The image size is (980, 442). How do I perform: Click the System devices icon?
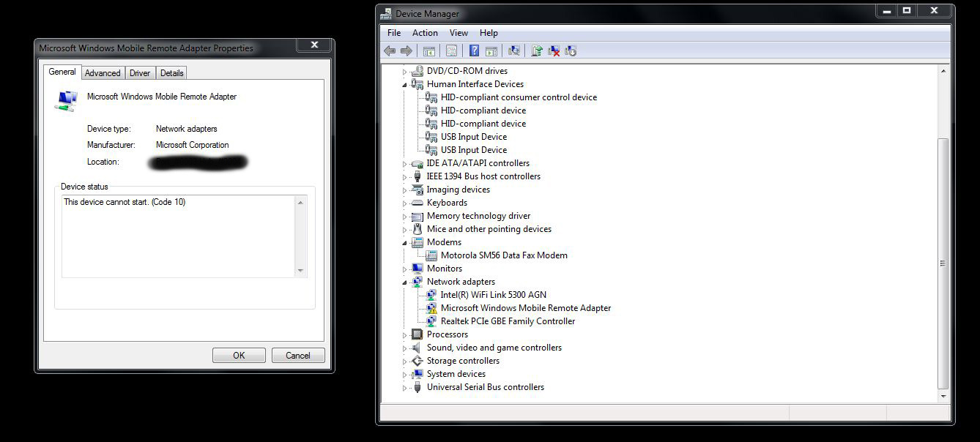[417, 374]
